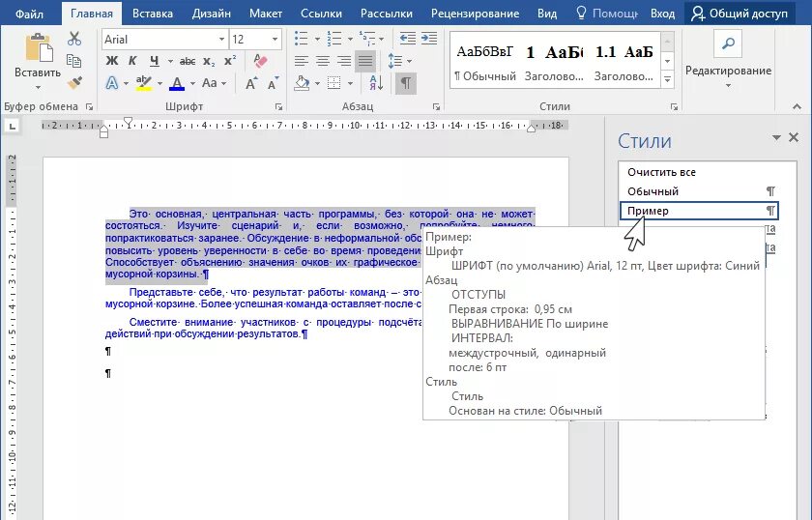This screenshot has height=520, width=812.
Task: Open the Clipboard pane launcher
Action: [x=89, y=106]
